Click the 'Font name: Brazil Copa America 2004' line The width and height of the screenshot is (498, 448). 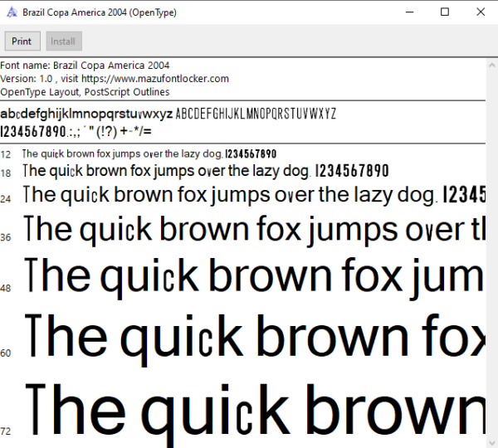[85, 66]
